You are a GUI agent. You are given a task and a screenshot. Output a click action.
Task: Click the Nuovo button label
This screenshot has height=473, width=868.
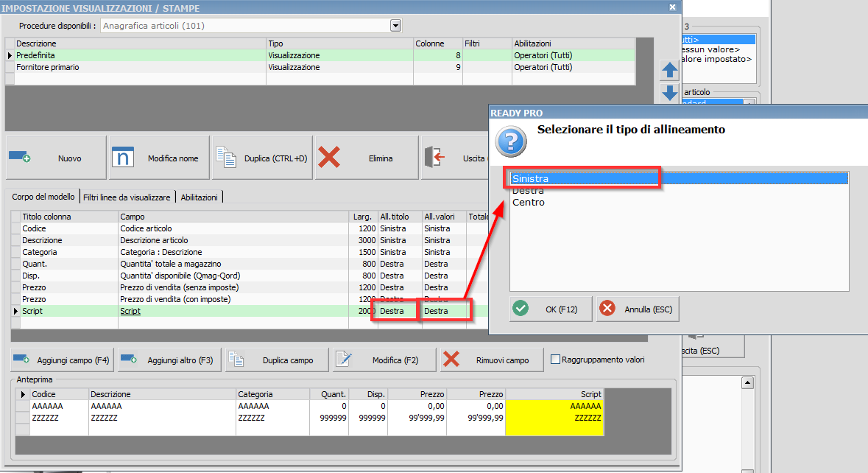(70, 158)
